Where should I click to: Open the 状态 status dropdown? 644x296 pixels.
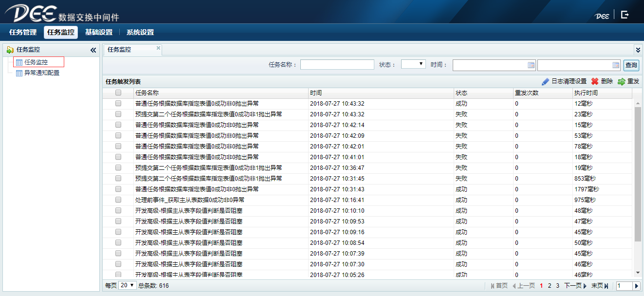(413, 64)
